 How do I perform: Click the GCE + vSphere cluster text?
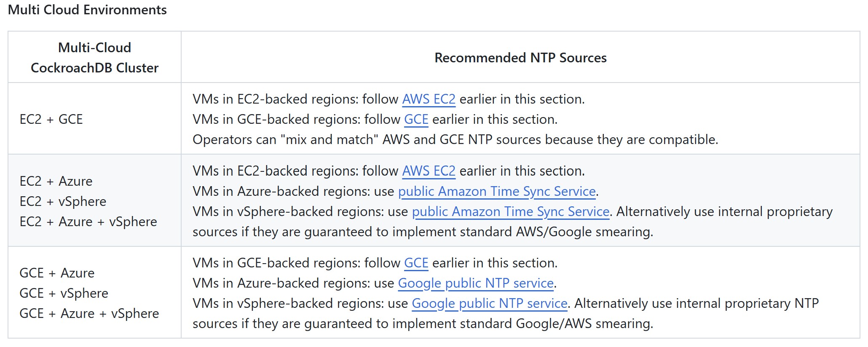point(64,294)
